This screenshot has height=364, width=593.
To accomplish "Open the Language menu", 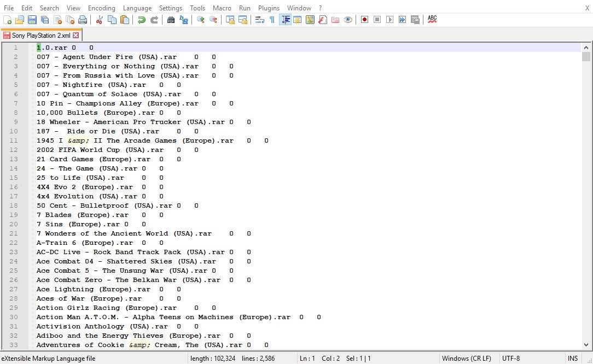I will [137, 8].
